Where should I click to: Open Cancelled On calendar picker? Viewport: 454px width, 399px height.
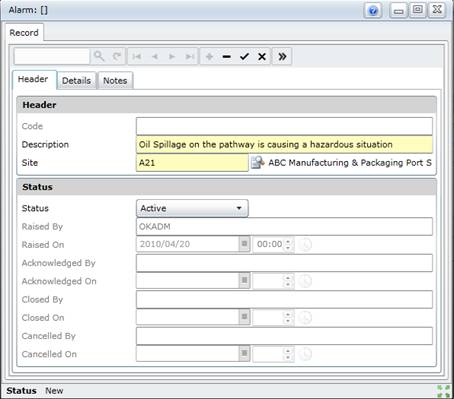[x=244, y=353]
